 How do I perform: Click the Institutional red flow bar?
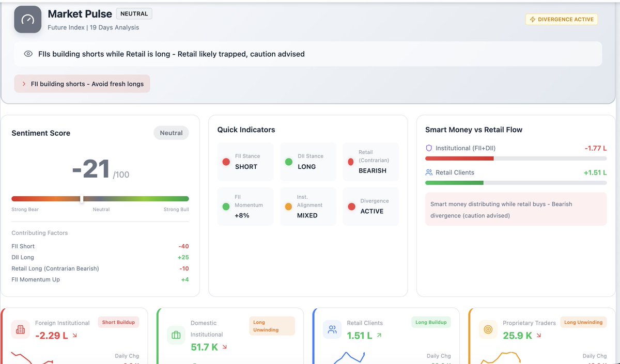(459, 158)
